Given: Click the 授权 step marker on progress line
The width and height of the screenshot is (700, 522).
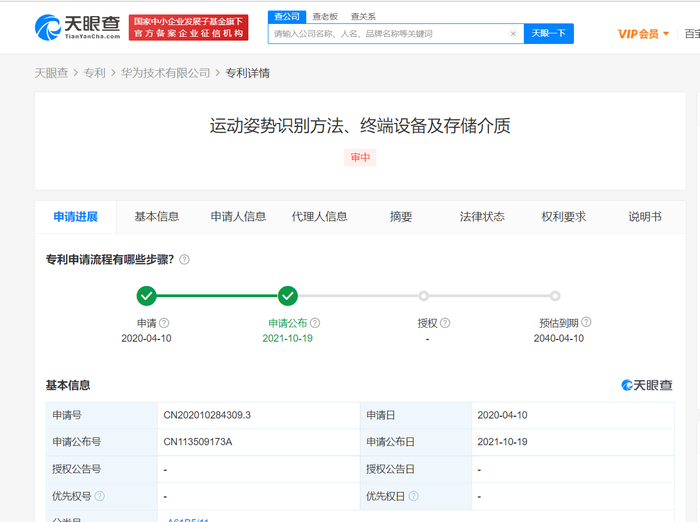Looking at the screenshot, I should [424, 296].
